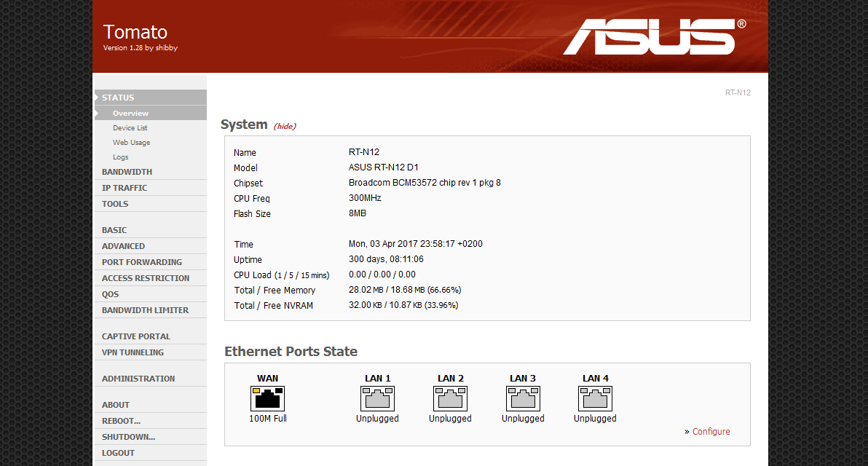Expand the IP Traffic menu section
Image resolution: width=868 pixels, height=466 pixels.
click(x=125, y=188)
